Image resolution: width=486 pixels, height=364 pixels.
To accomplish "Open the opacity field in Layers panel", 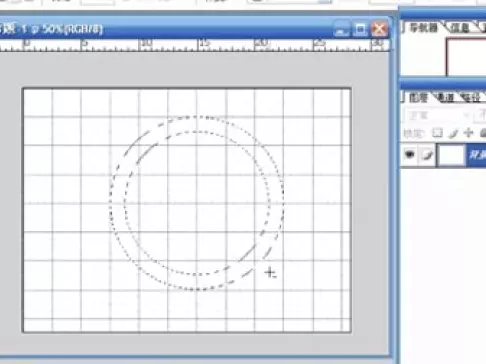I will (x=482, y=115).
